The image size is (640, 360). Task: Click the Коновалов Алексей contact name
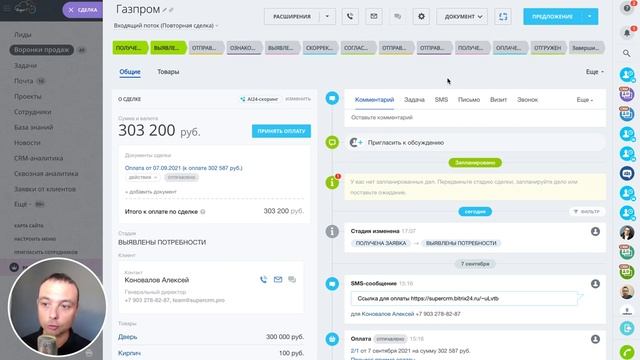click(157, 280)
